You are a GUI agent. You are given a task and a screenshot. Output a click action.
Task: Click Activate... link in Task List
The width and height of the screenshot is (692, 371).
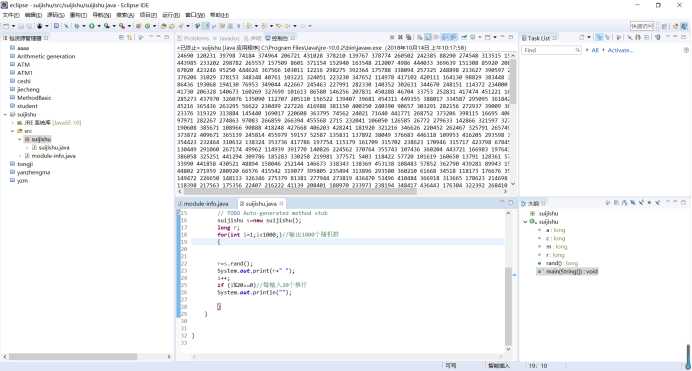620,50
